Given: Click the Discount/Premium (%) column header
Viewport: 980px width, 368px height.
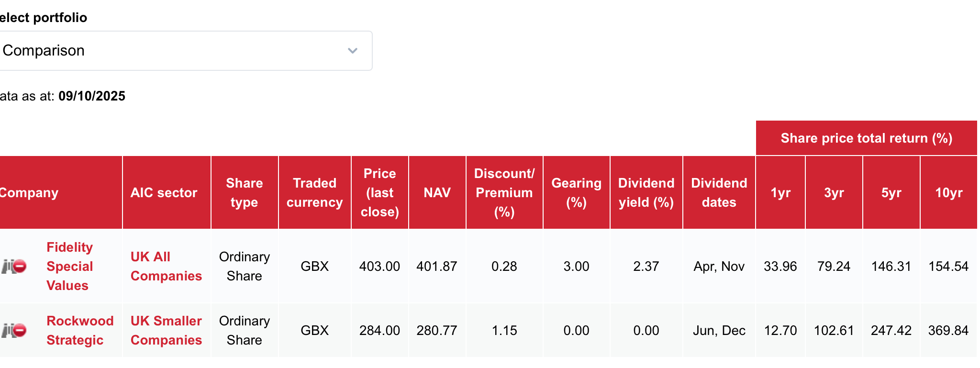Looking at the screenshot, I should [504, 192].
